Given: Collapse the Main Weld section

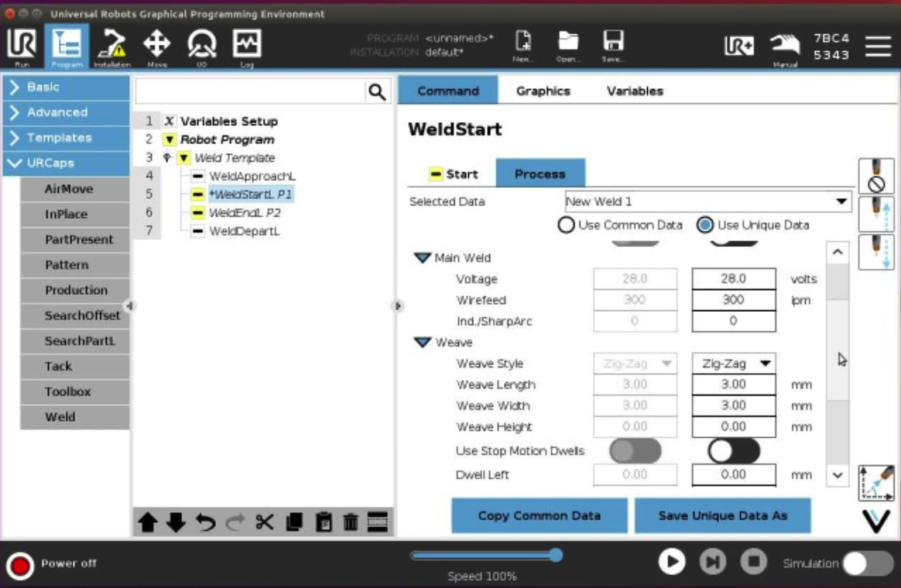Looking at the screenshot, I should pos(423,258).
